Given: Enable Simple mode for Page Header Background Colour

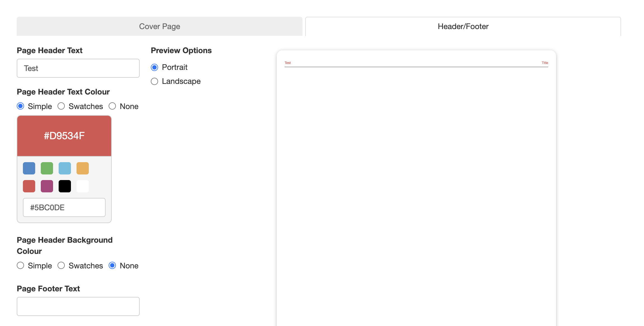Looking at the screenshot, I should click(x=20, y=266).
